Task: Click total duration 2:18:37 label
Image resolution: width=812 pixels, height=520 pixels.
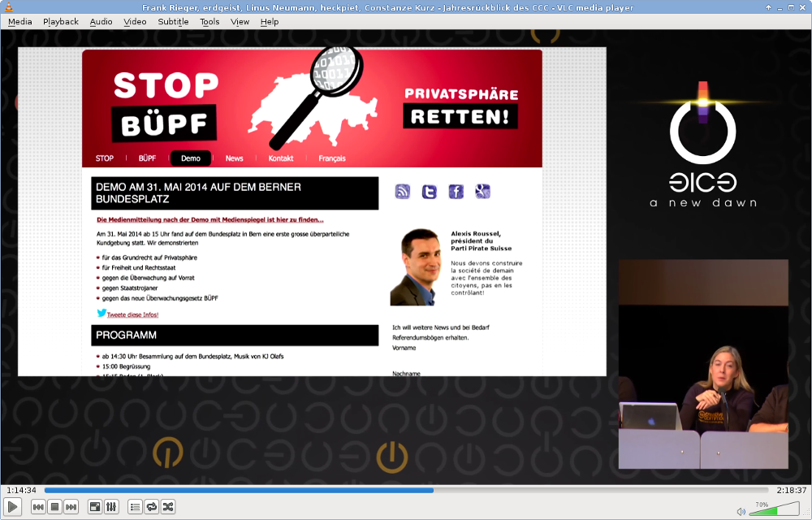Action: point(791,490)
